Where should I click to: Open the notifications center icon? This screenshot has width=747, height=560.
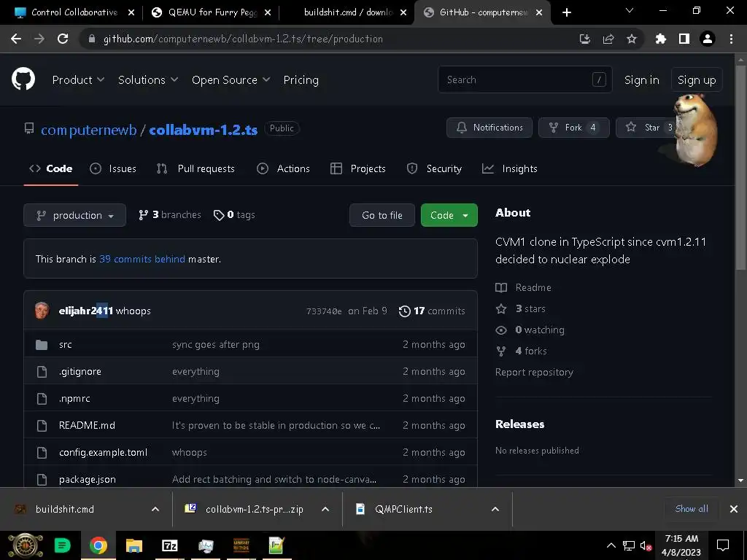[x=723, y=545]
